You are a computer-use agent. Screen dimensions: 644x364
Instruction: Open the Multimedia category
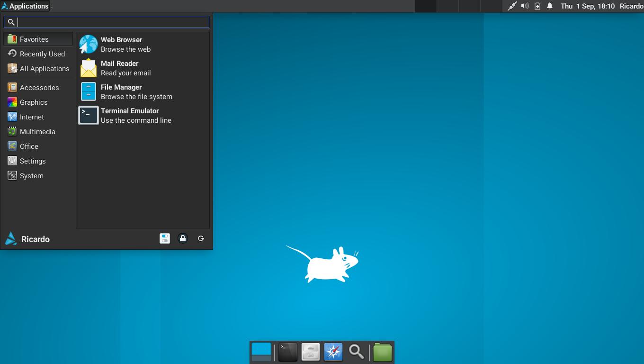[38, 132]
